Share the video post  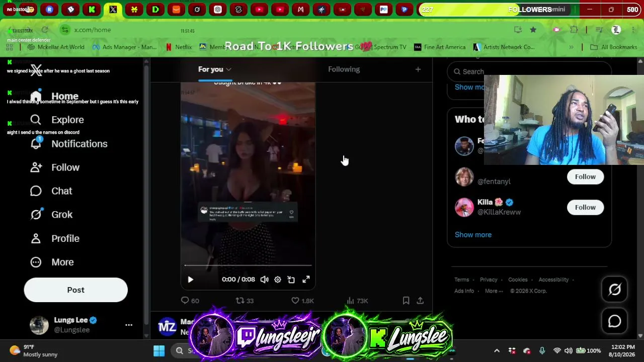420,301
